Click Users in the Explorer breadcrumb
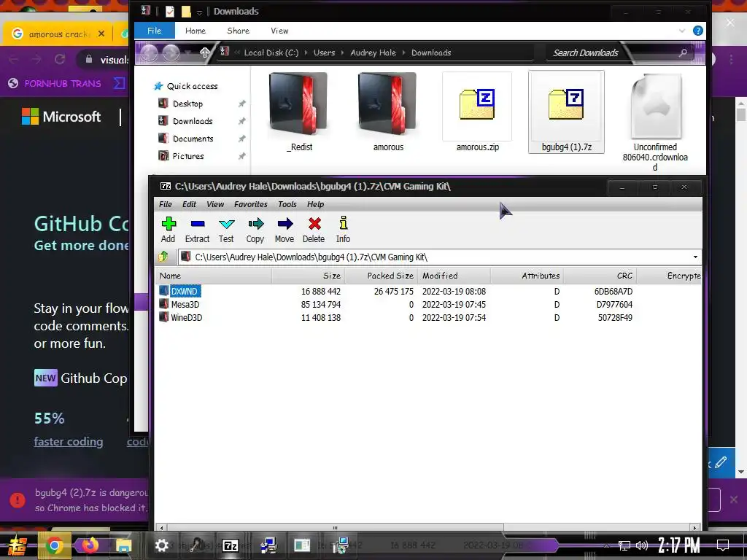The image size is (747, 560). pos(324,52)
